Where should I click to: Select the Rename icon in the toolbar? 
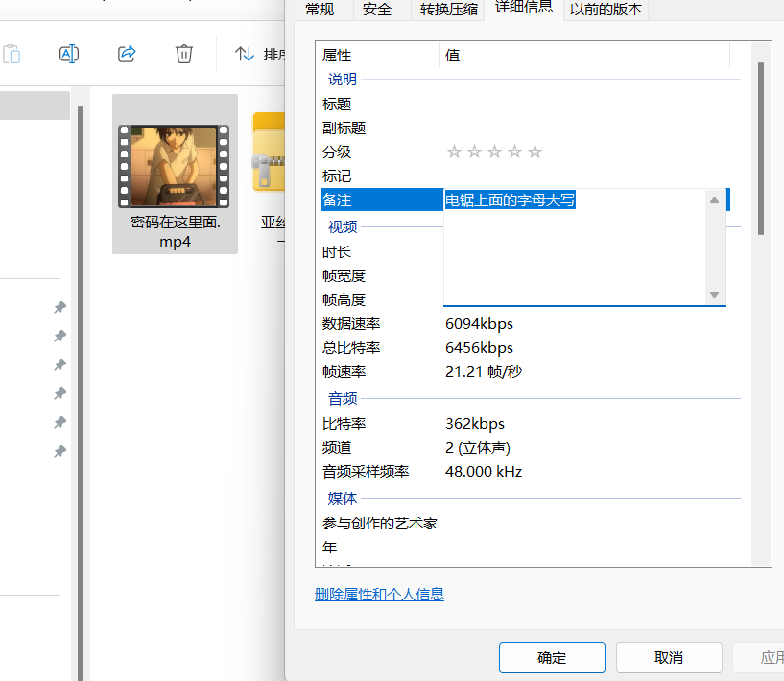point(68,54)
